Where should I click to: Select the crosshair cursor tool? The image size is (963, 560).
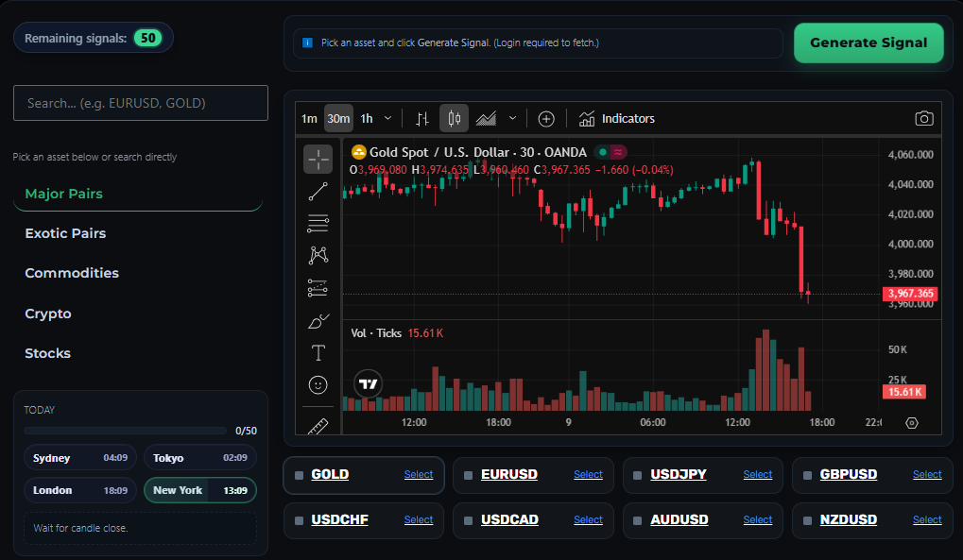coord(318,159)
